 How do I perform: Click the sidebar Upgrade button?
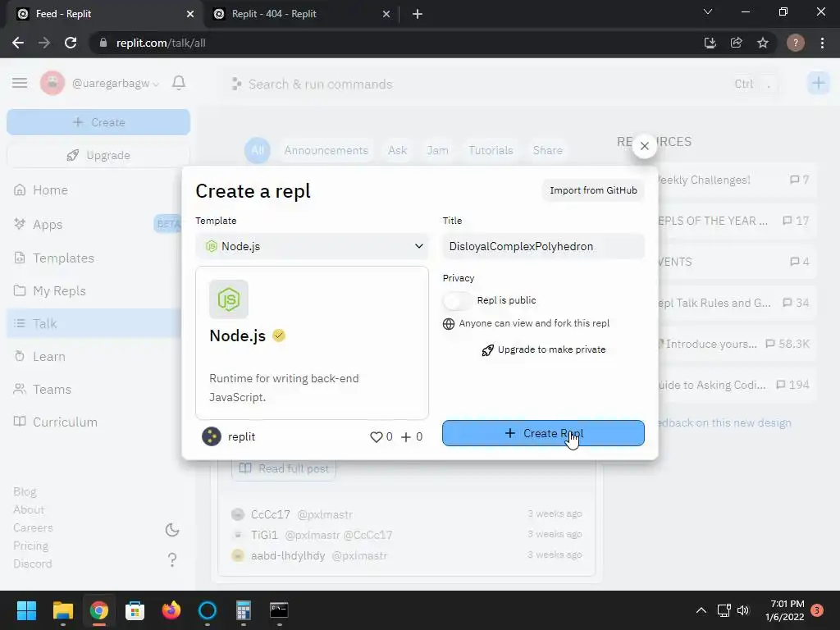coord(98,155)
